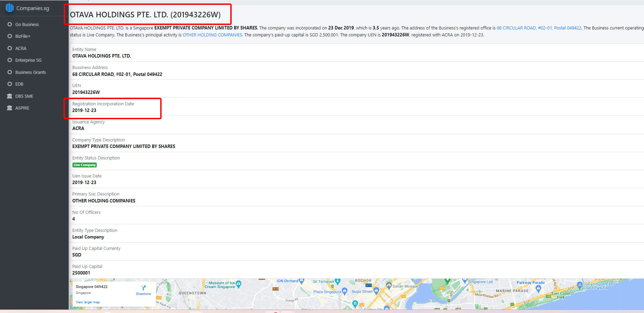
Task: Click the green Live Company badge
Action: pos(85,165)
